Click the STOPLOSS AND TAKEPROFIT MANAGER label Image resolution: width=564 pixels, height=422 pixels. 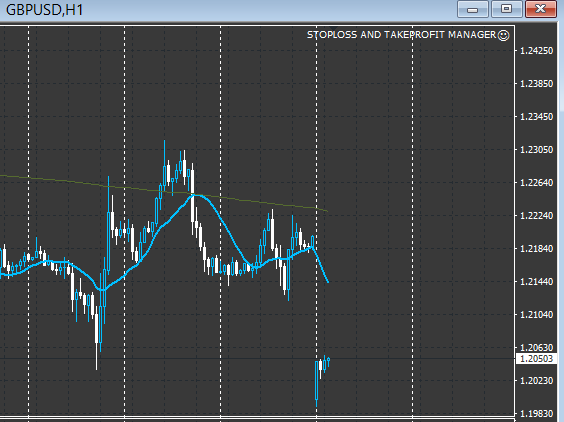(401, 35)
